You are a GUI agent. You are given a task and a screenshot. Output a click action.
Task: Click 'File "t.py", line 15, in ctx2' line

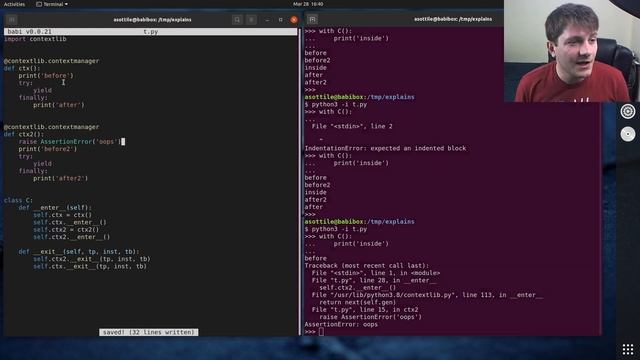pyautogui.click(x=365, y=310)
